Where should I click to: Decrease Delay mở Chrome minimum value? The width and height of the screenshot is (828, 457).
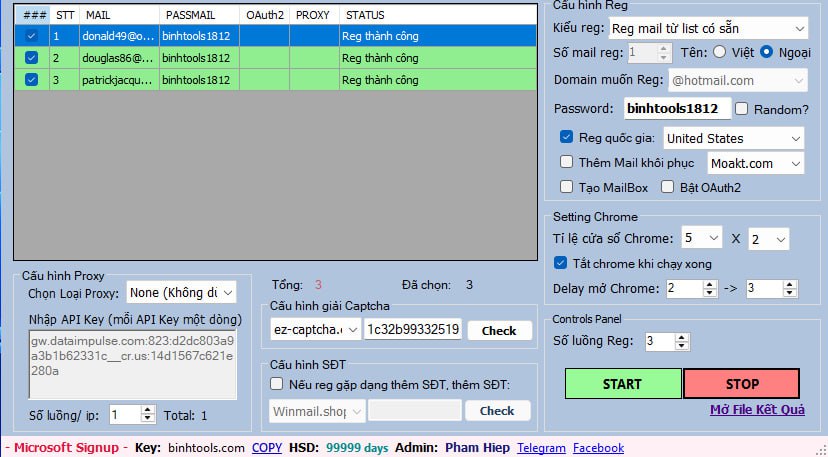click(710, 293)
